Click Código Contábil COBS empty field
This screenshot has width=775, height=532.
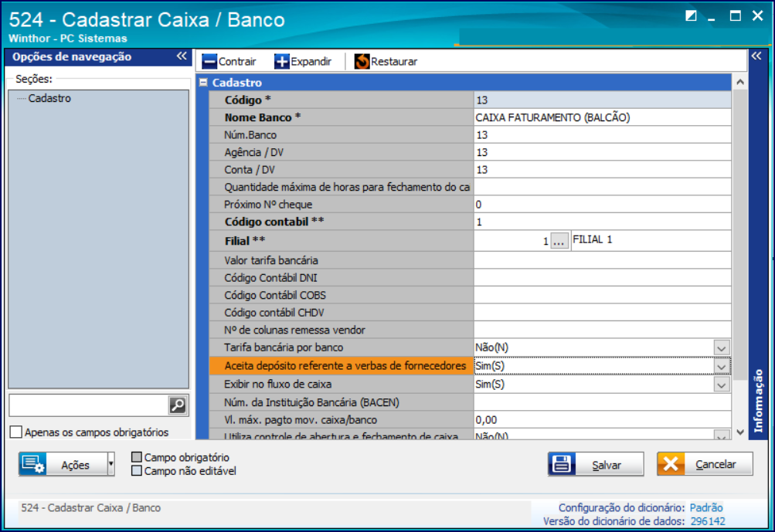[602, 295]
